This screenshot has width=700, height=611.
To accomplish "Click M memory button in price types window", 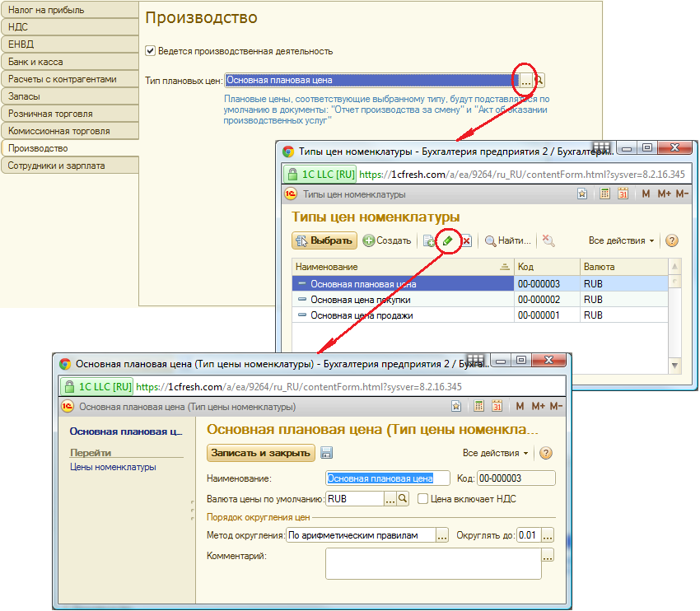I will pos(646,194).
